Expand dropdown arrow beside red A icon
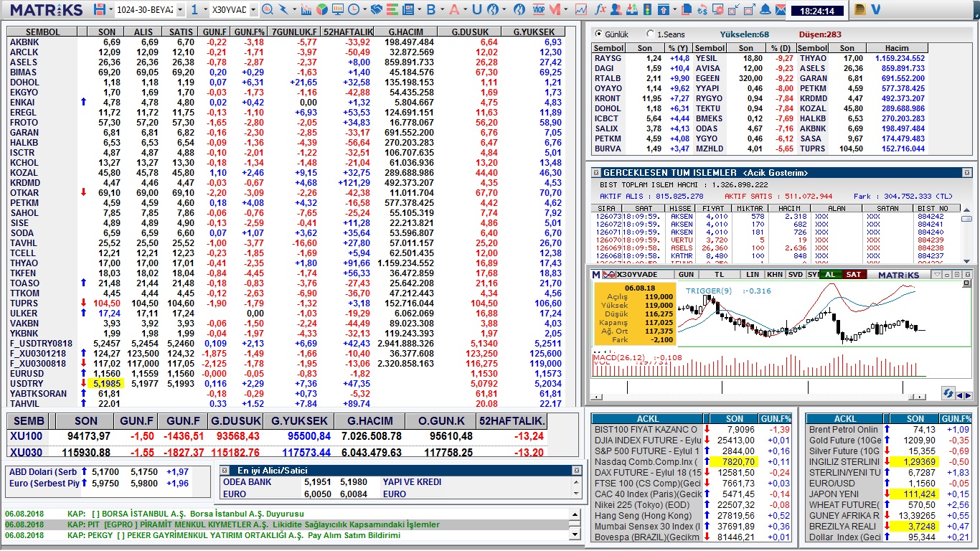 click(465, 9)
